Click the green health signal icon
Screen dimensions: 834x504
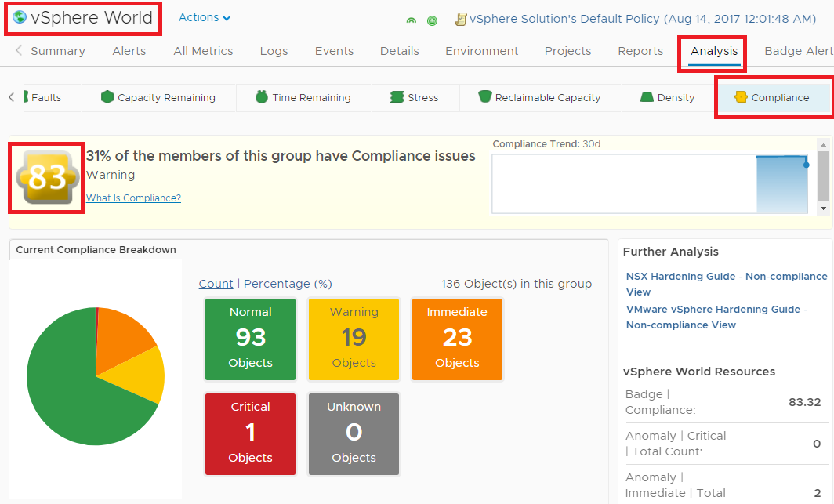pyautogui.click(x=412, y=20)
